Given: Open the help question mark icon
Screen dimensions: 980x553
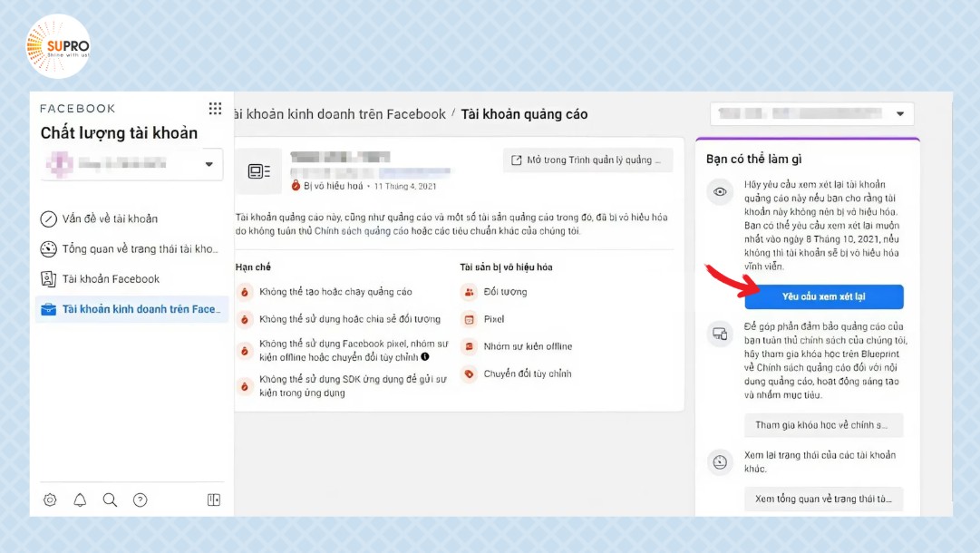Looking at the screenshot, I should click(x=140, y=500).
